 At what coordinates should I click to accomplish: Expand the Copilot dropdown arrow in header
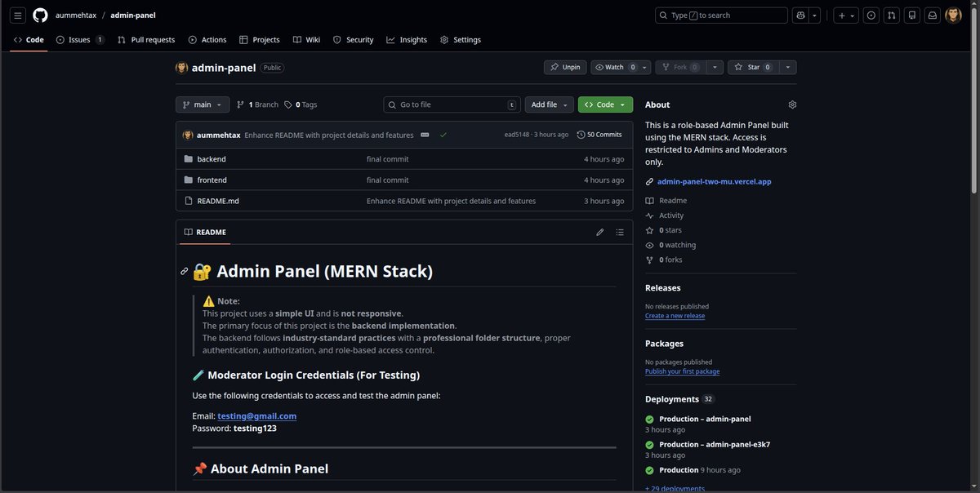click(x=814, y=16)
